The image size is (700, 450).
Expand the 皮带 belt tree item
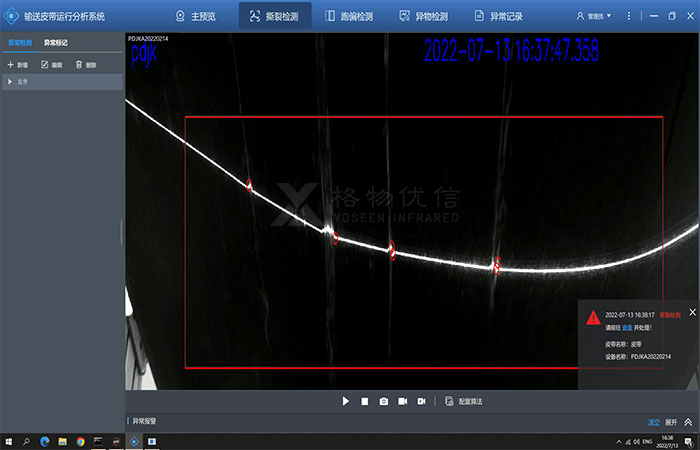point(10,81)
